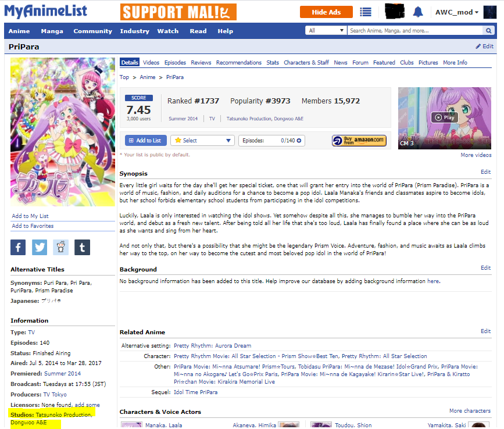
Task: Click the Summer 2014 premiered link
Action: click(x=62, y=373)
